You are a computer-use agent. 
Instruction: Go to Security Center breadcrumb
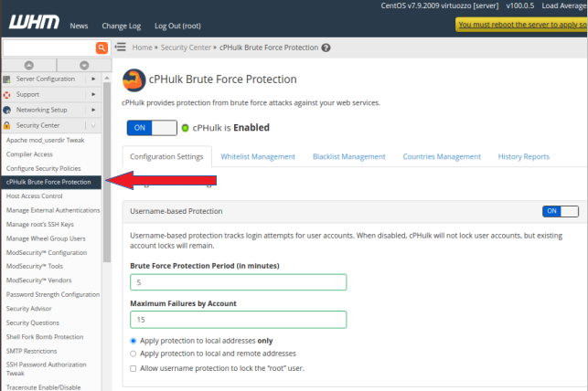pyautogui.click(x=186, y=48)
